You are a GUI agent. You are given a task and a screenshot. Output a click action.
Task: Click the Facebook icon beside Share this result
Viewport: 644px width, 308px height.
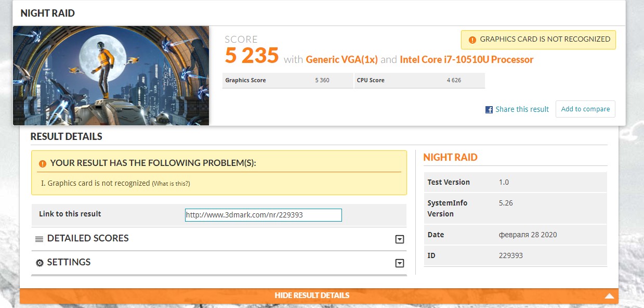tap(489, 110)
